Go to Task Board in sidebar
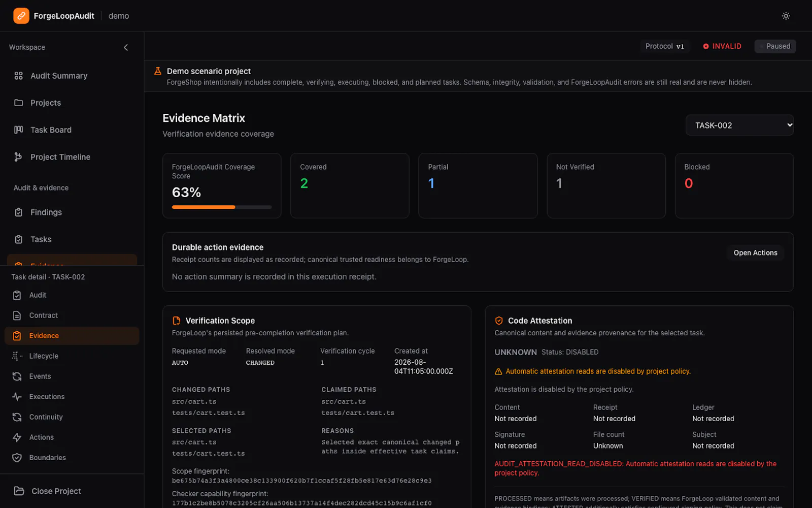Screen dimensions: 812x508 click(x=72, y=130)
